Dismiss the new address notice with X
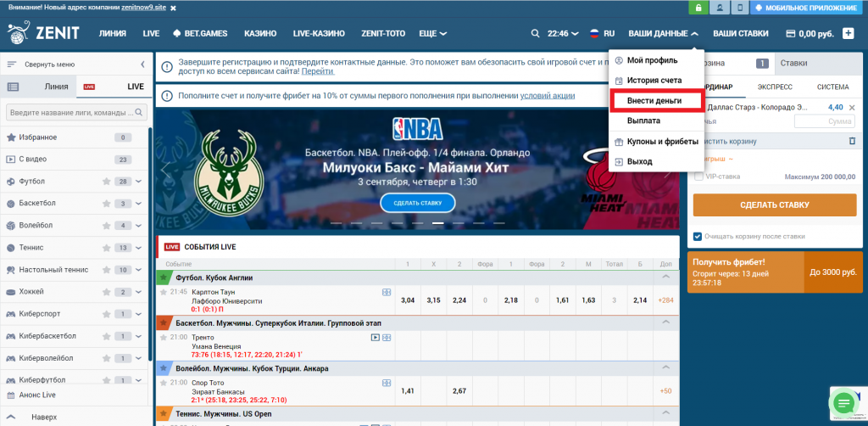 [173, 8]
